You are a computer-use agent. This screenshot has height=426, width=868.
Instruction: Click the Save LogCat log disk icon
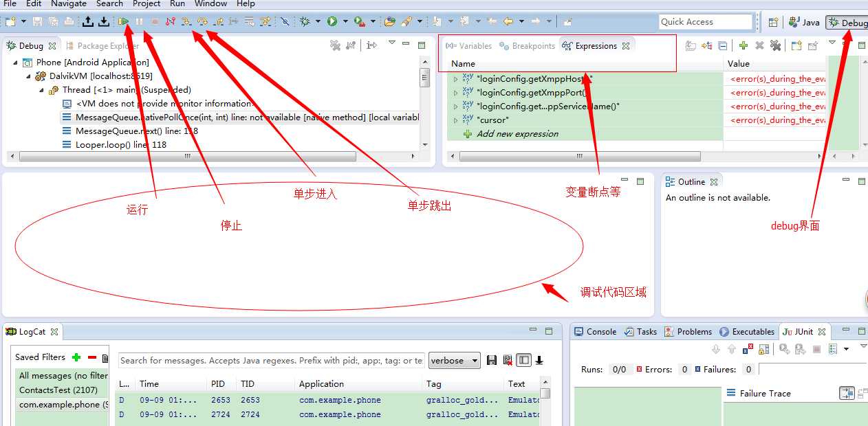[x=492, y=360]
